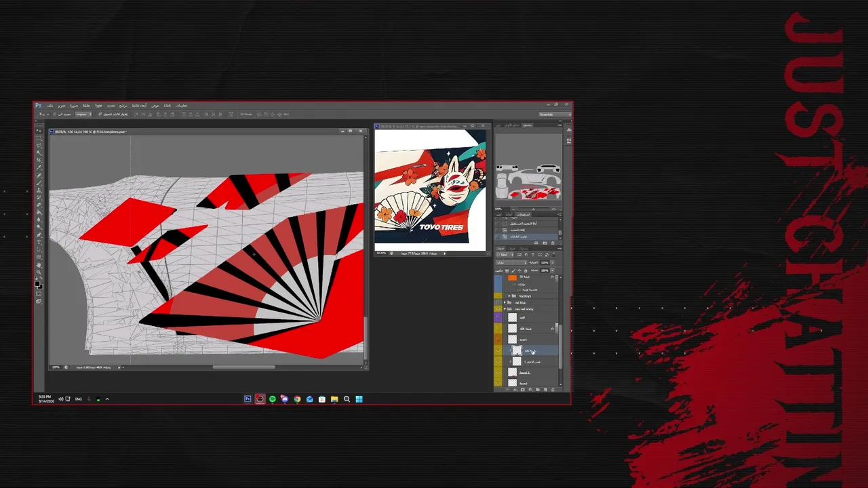868x488 pixels.
Task: Change screen mode at toolbox bottom
Action: 39,301
